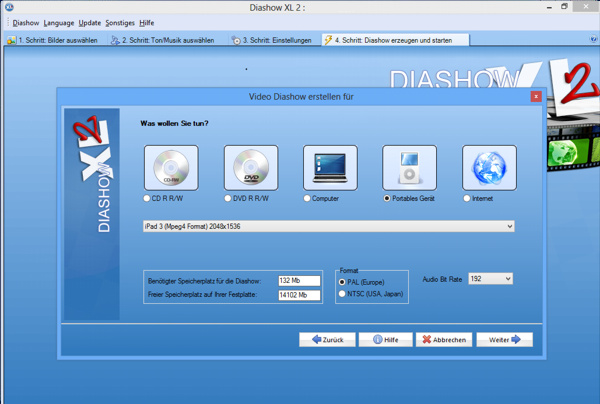
Task: Click the iPod portable device icon
Action: (x=409, y=168)
